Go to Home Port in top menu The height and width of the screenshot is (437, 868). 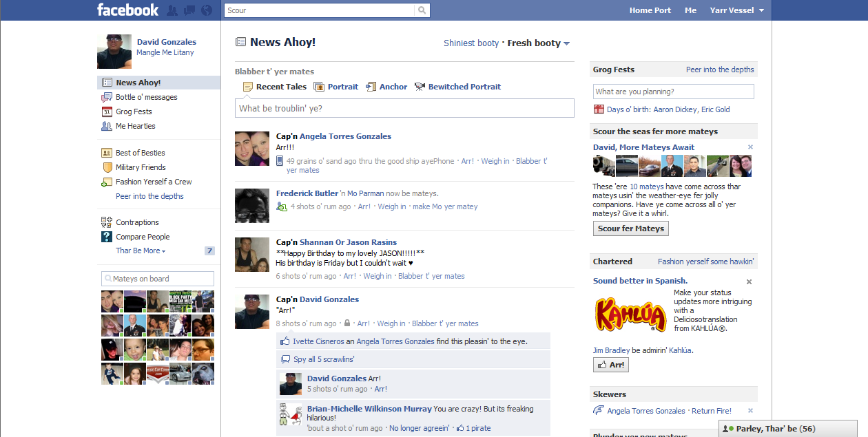tap(650, 10)
